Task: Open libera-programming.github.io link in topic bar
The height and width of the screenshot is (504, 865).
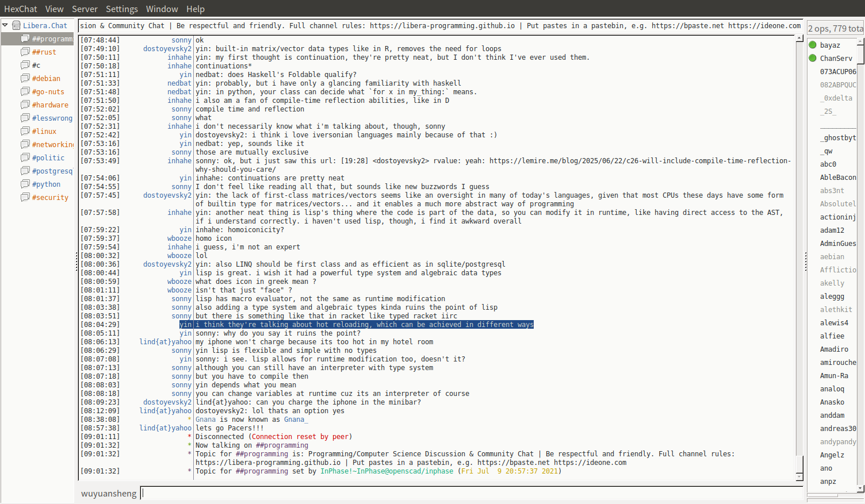Action: coord(442,25)
